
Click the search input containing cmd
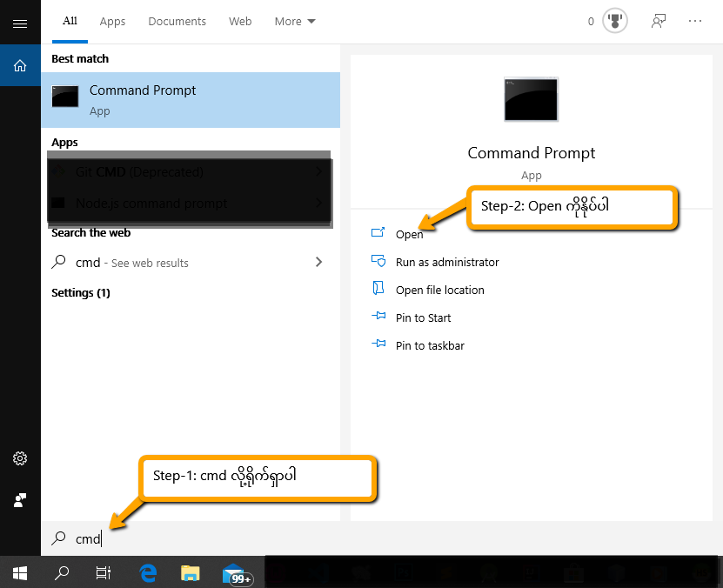pos(380,538)
